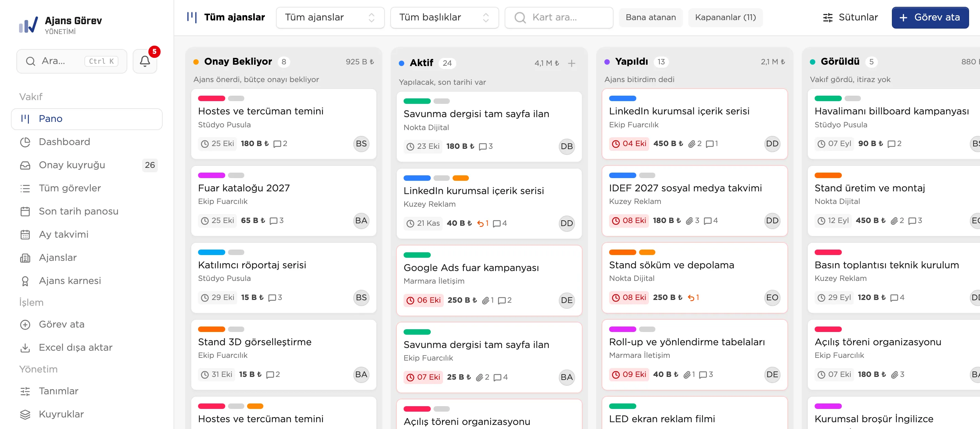Viewport: 980px width, 429px height.
Task: Click DB avatar on Savunma dergisi card
Action: tap(567, 146)
